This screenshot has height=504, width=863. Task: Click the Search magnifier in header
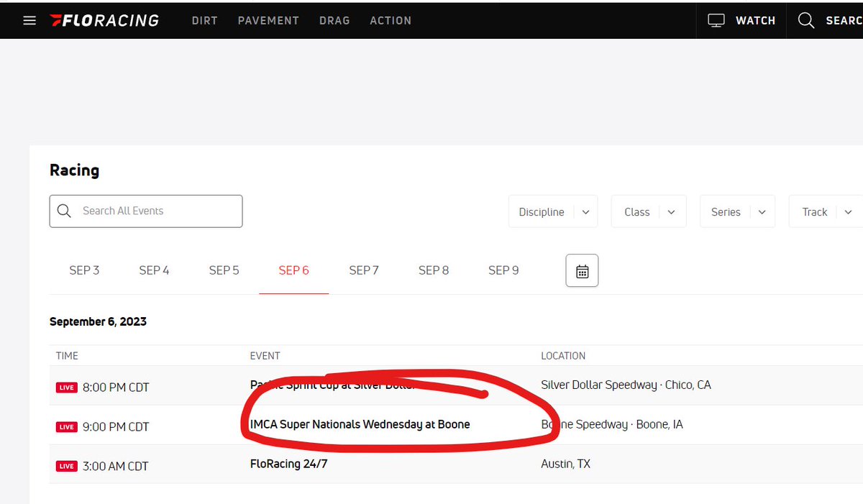click(x=806, y=20)
